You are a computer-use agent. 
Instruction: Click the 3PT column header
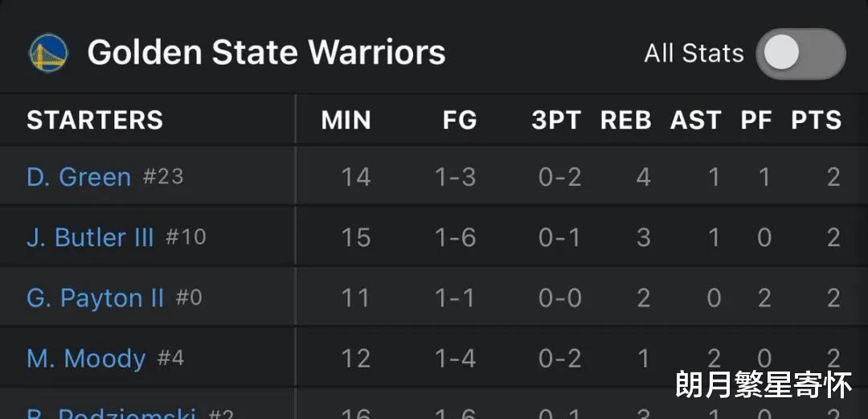point(556,121)
